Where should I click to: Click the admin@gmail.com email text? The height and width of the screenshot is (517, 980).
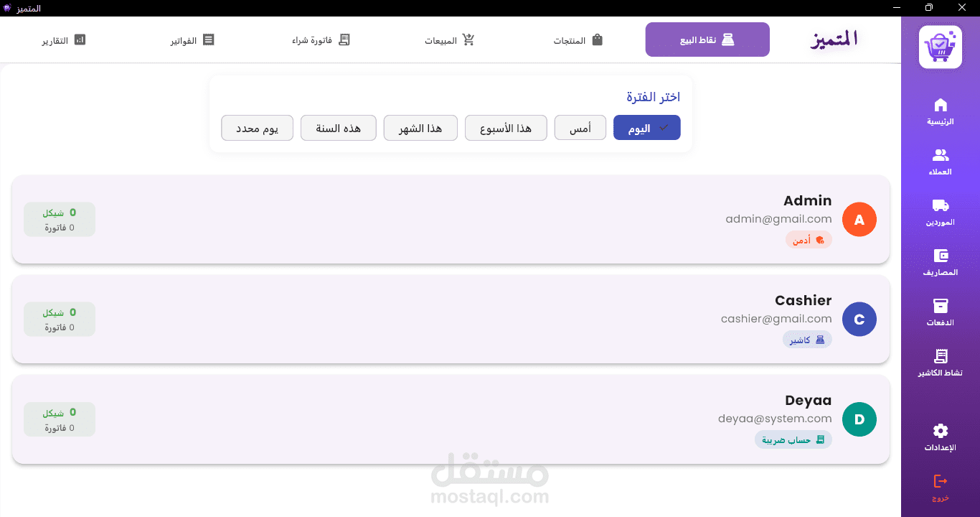778,219
